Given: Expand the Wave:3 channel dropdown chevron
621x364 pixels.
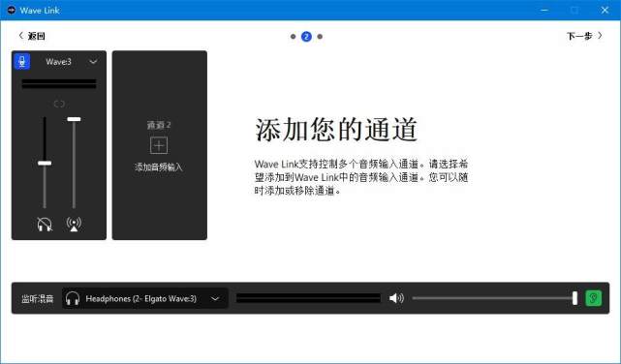Looking at the screenshot, I should 93,62.
